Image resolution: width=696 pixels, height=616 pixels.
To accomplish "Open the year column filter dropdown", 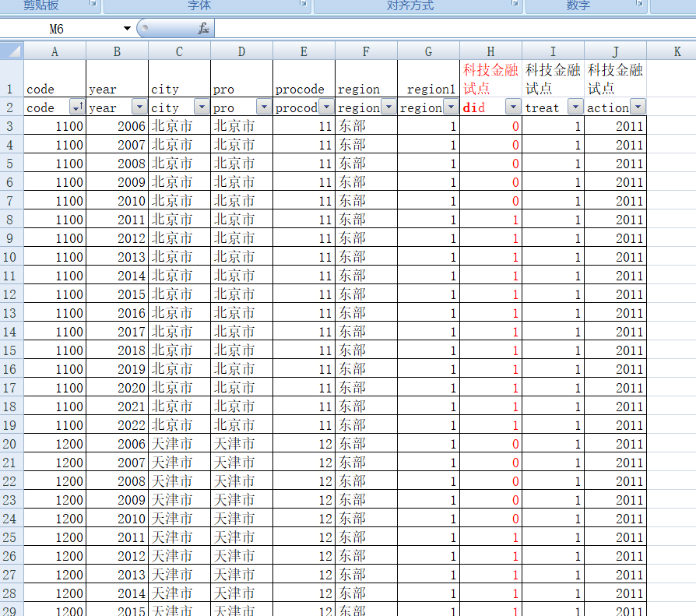I will 139,107.
